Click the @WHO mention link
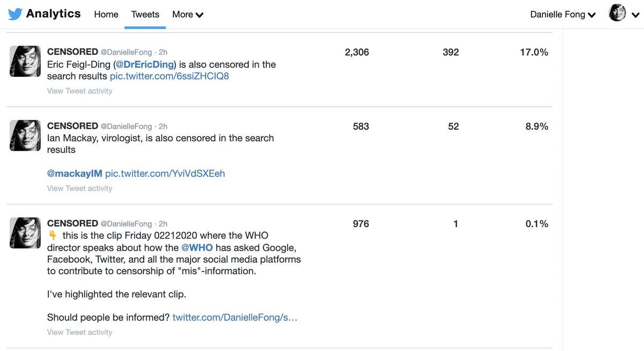 197,247
